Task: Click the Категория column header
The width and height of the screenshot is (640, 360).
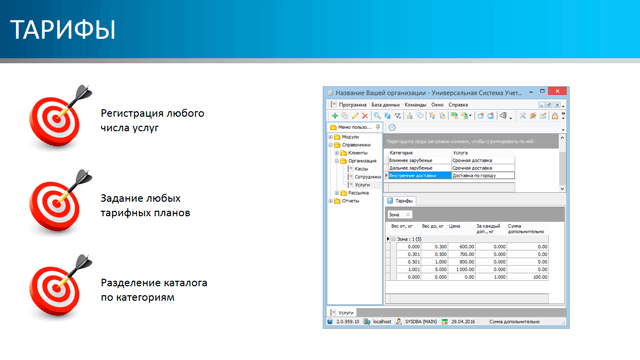Action: (418, 153)
